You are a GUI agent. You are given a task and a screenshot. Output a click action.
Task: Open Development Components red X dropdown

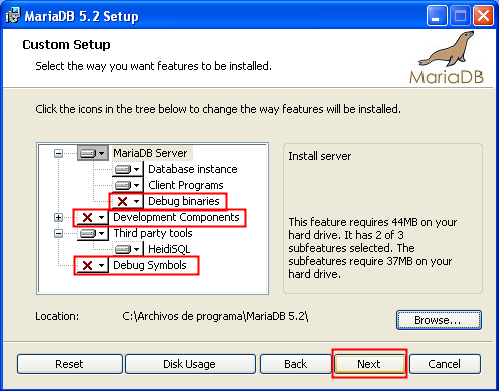click(93, 217)
